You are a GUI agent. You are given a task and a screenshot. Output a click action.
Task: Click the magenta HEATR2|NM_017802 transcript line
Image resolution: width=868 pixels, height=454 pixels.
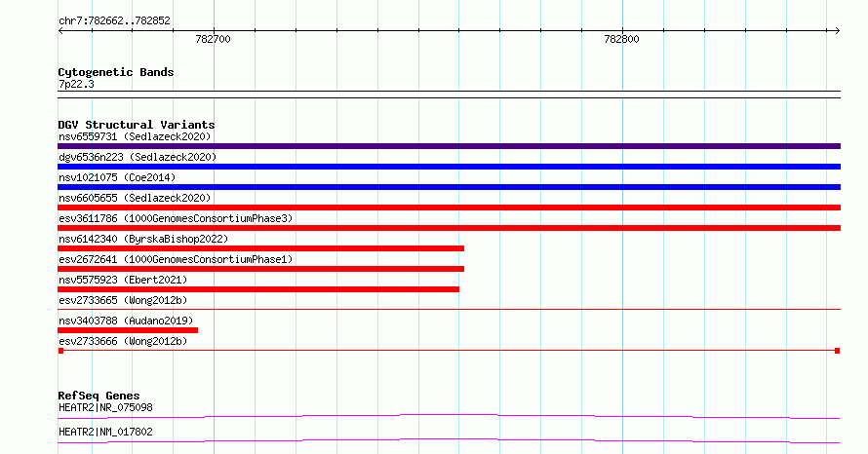click(x=449, y=440)
